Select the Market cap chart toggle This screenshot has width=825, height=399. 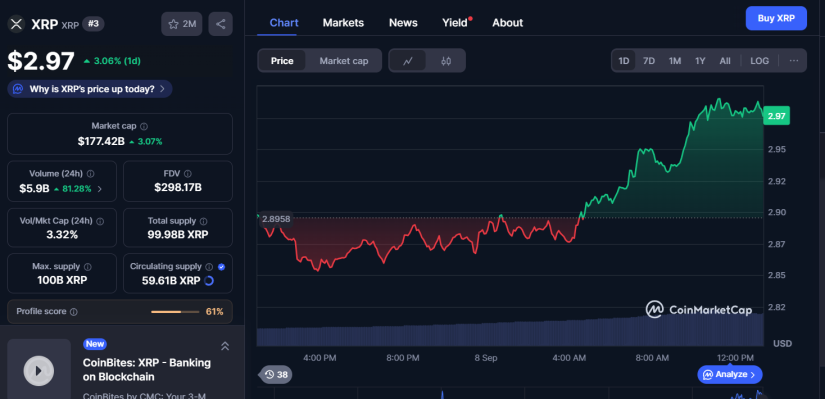(344, 61)
